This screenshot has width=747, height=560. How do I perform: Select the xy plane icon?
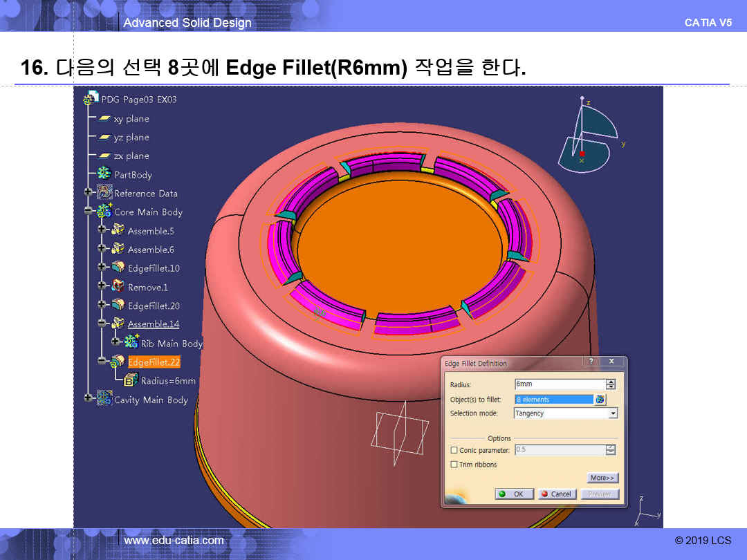point(104,119)
